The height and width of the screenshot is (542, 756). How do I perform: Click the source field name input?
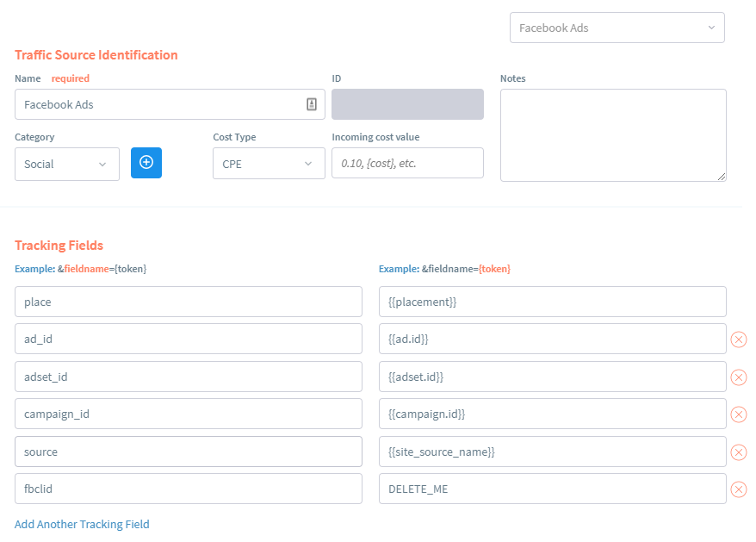pos(189,452)
